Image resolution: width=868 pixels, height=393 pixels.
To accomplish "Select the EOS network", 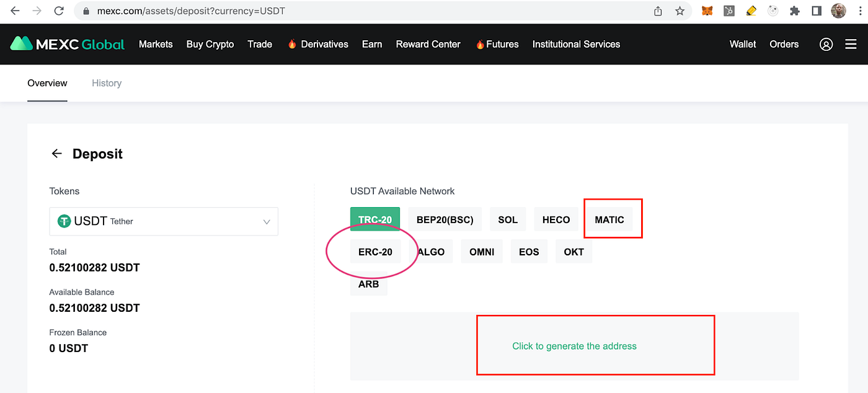I will click(x=529, y=252).
